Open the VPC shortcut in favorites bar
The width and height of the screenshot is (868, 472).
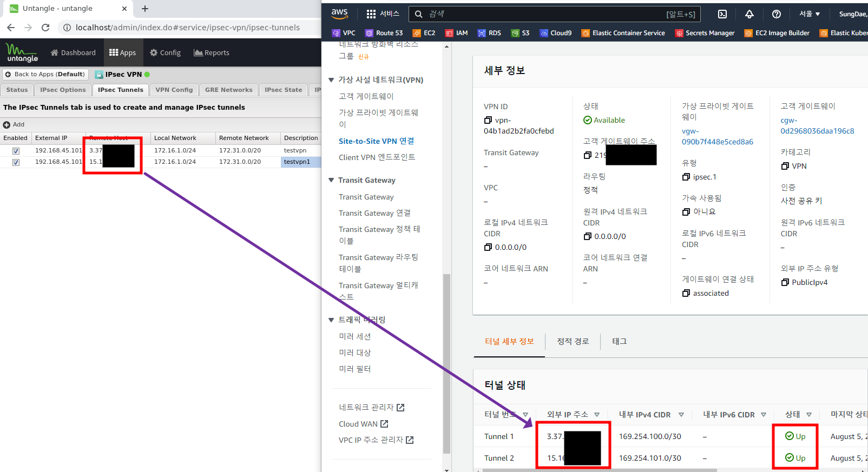coord(344,33)
